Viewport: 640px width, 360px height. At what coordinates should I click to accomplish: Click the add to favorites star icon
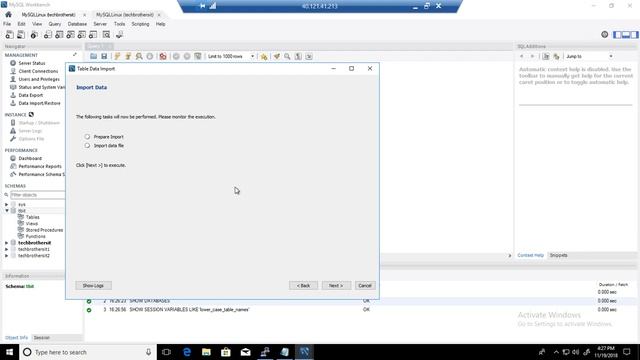point(264,56)
